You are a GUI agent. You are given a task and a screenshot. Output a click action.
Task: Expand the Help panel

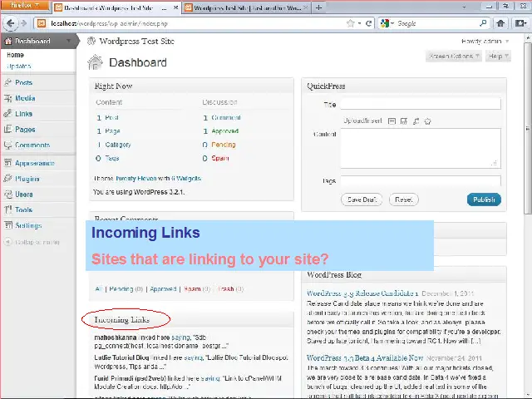(x=498, y=56)
